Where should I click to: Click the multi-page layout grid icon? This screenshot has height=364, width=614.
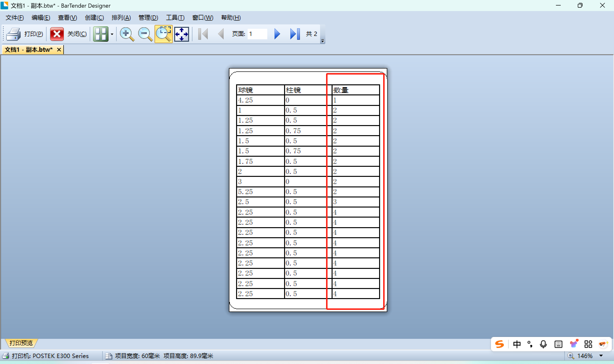[101, 34]
